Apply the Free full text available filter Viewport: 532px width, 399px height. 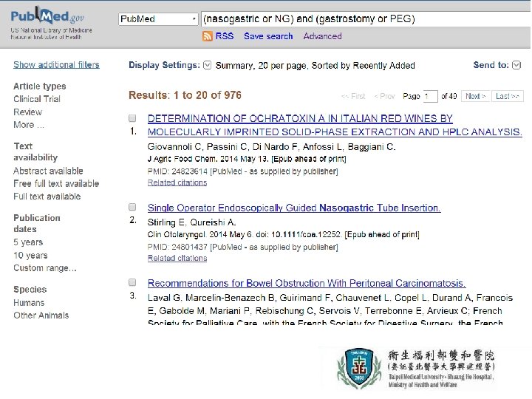56,183
